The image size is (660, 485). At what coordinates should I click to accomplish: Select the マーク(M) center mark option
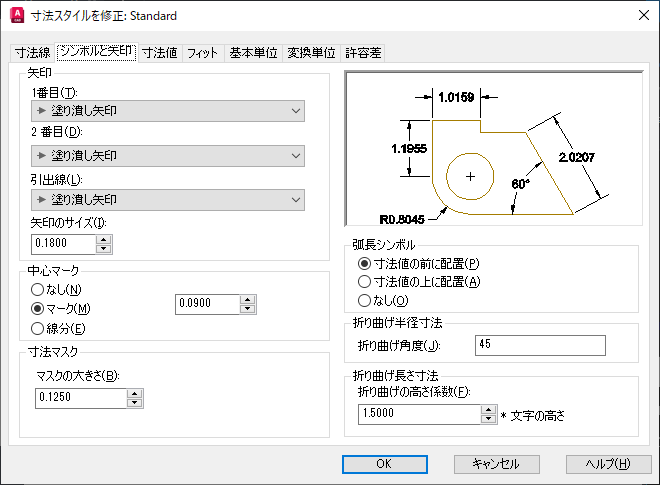61,309
